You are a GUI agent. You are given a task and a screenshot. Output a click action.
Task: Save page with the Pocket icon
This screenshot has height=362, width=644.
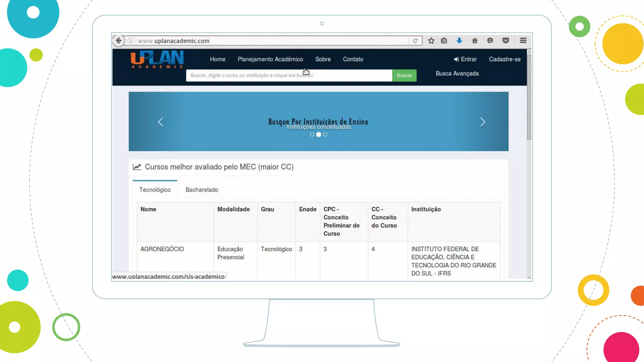(x=505, y=41)
